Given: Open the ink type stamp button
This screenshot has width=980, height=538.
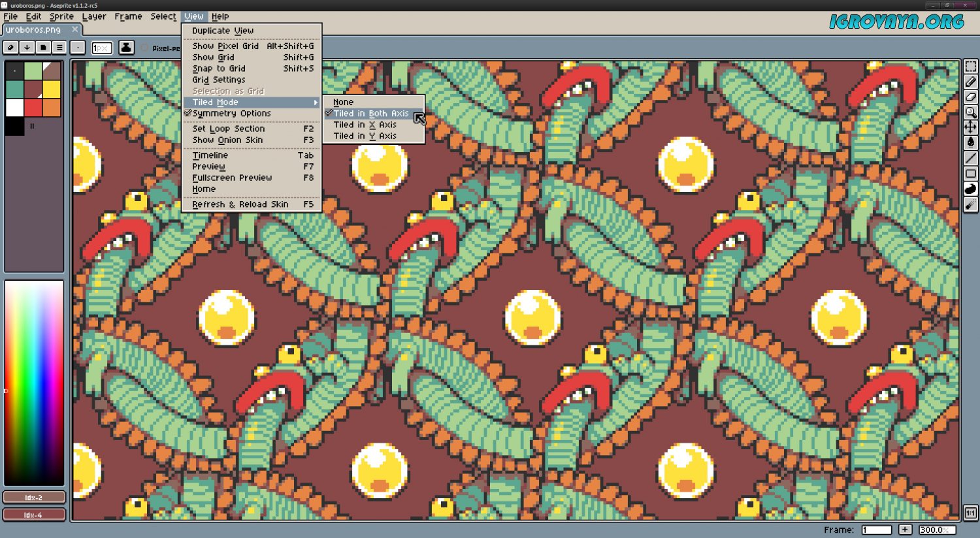Looking at the screenshot, I should pos(126,48).
